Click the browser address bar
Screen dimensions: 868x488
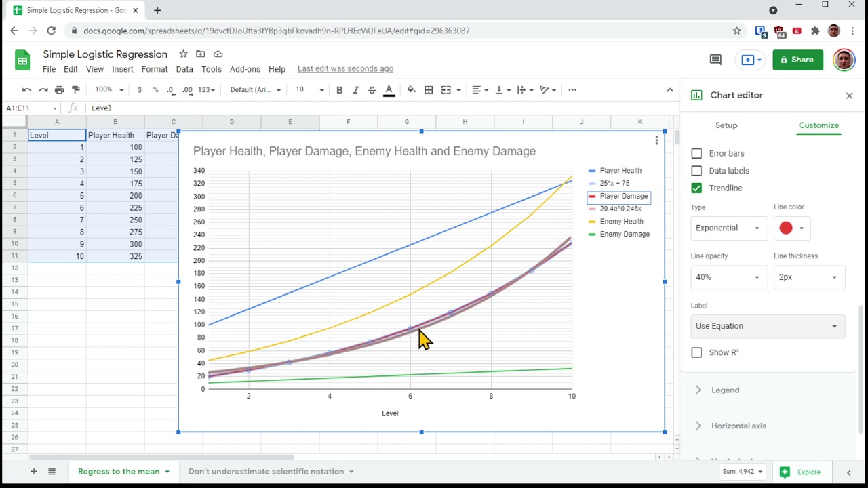400,30
